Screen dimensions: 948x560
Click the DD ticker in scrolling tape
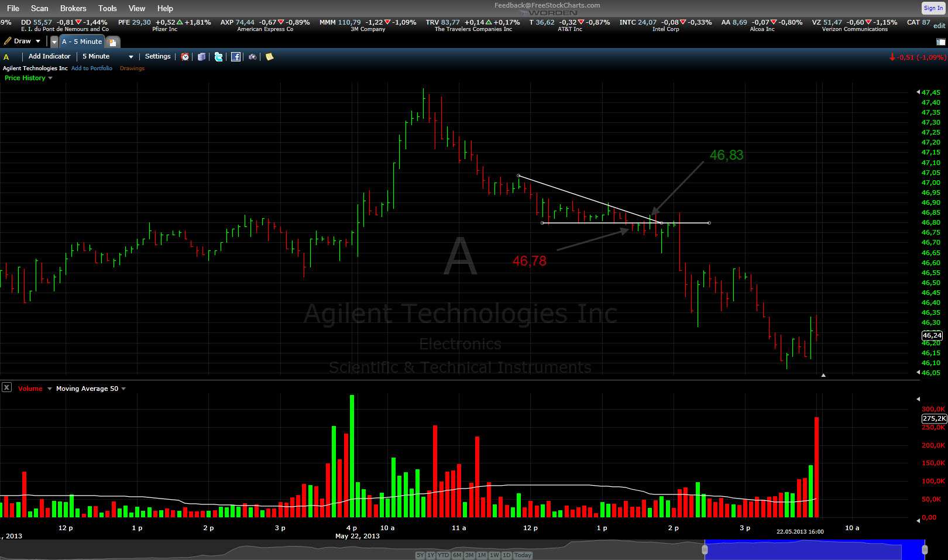click(x=64, y=25)
